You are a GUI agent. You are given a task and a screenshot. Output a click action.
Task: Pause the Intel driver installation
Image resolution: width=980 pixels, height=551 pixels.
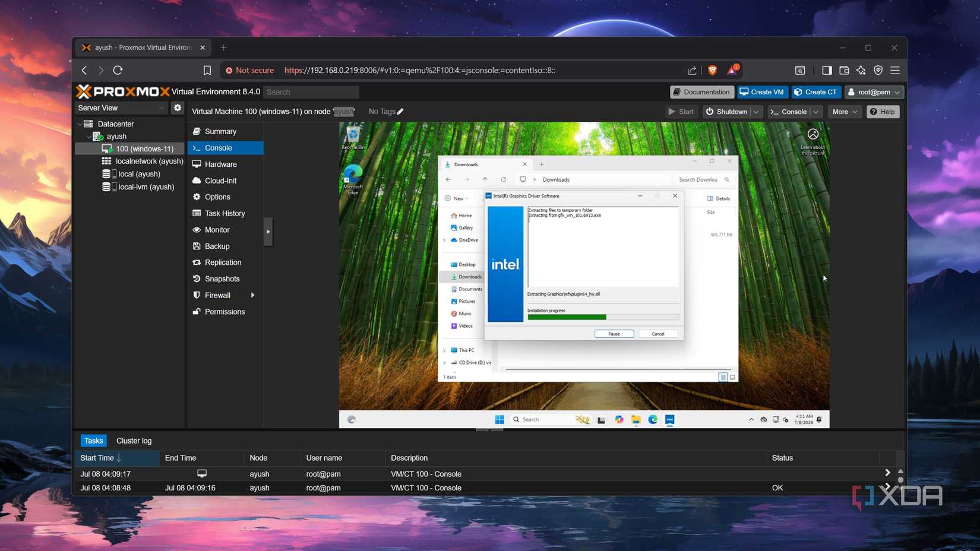(614, 334)
